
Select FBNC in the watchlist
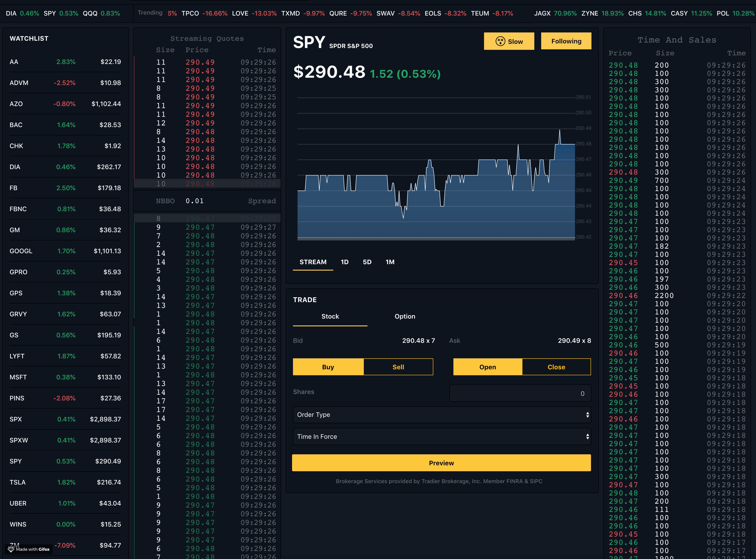point(65,209)
